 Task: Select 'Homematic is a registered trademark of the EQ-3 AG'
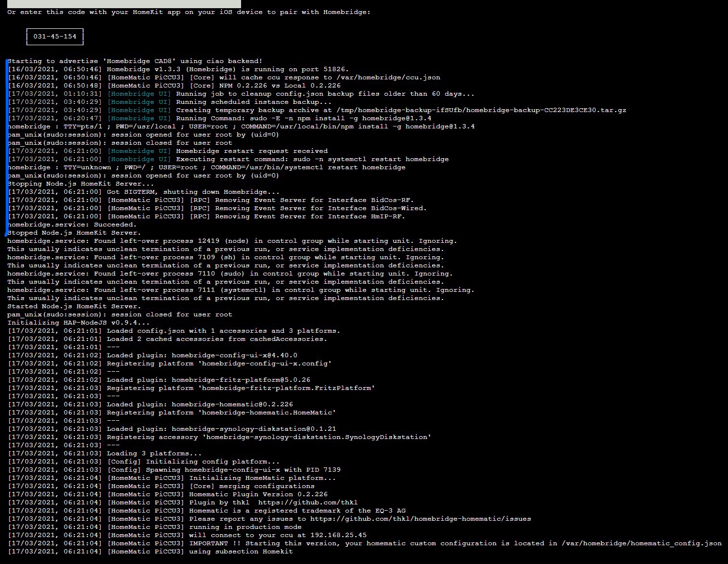[x=297, y=511]
